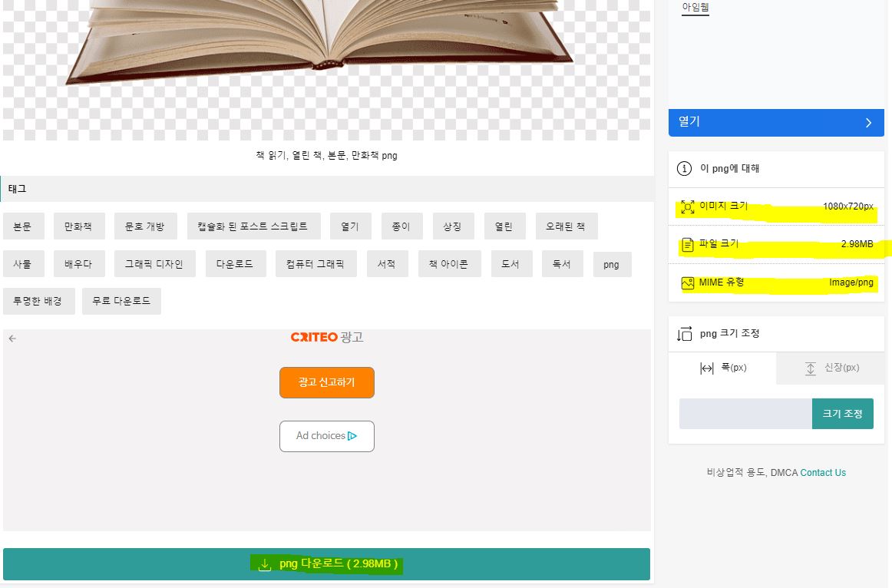The height and width of the screenshot is (588, 892).
Task: Select the 열기 tag in the tag list
Action: [x=350, y=226]
